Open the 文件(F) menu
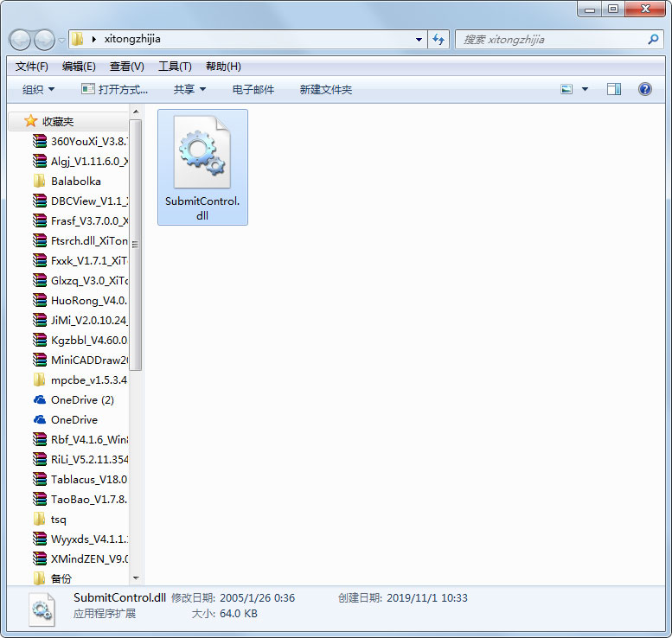Image resolution: width=672 pixels, height=638 pixels. pos(32,67)
